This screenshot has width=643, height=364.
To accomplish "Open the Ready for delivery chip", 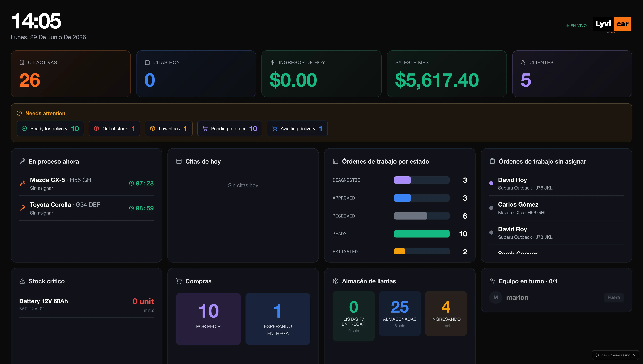I will pyautogui.click(x=50, y=129).
